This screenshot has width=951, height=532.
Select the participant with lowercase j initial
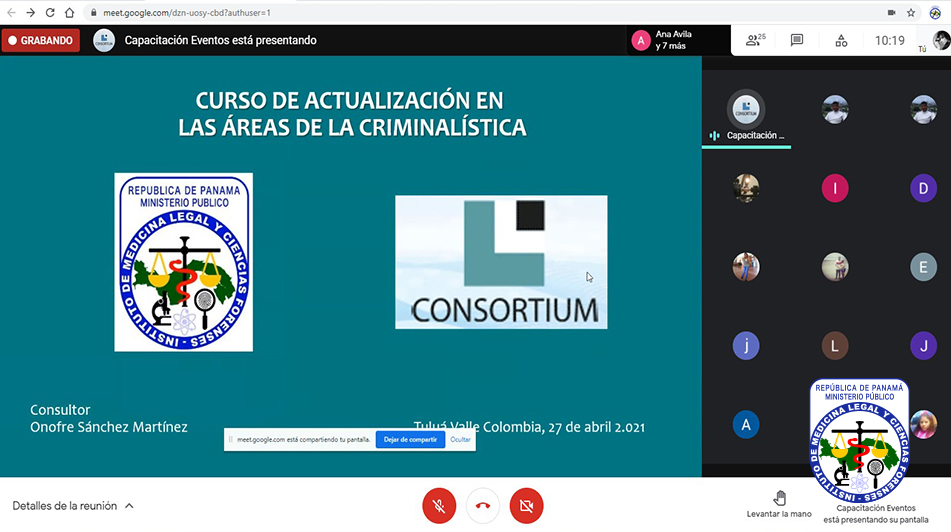coord(746,346)
